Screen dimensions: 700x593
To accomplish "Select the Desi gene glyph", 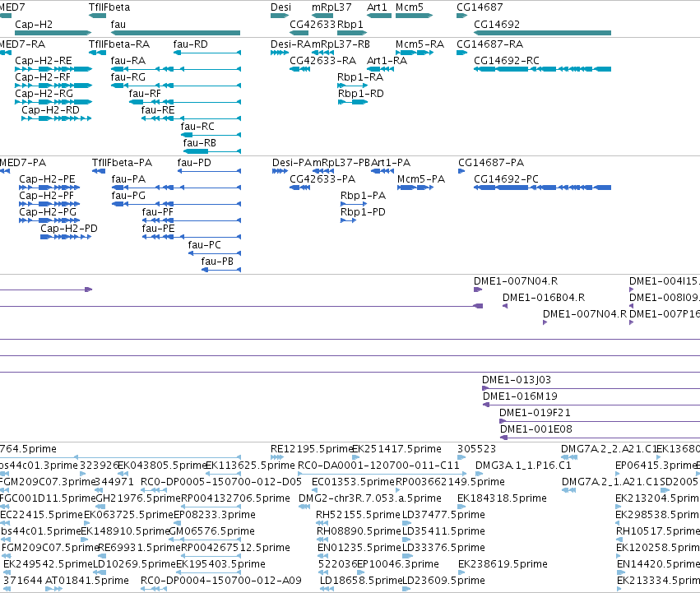I will (x=280, y=16).
